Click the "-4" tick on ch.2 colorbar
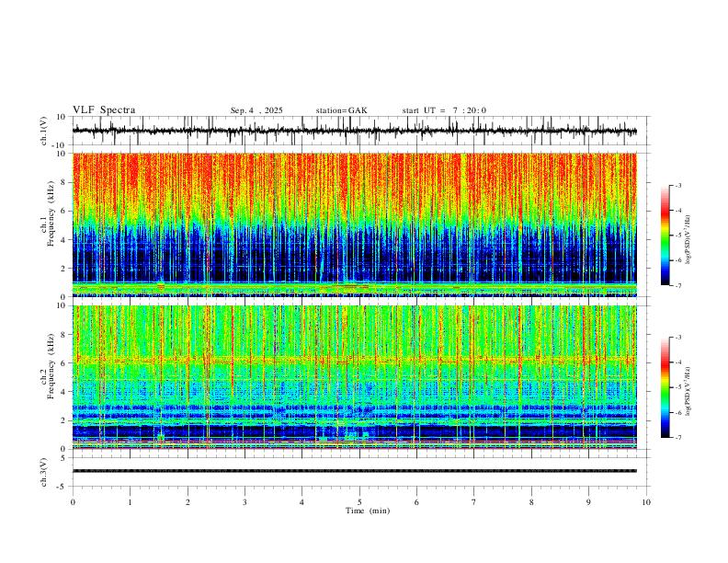The width and height of the screenshot is (728, 563). click(x=677, y=362)
